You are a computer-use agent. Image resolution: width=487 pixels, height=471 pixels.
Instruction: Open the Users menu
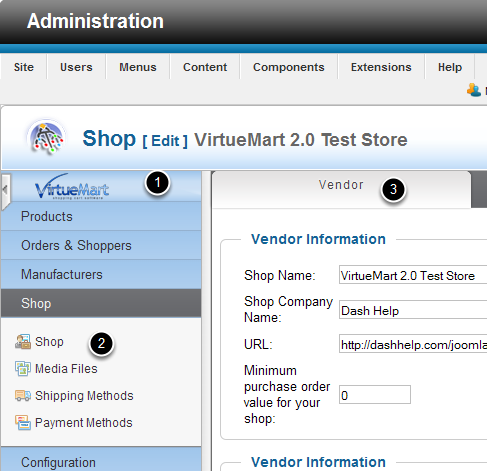pos(76,67)
